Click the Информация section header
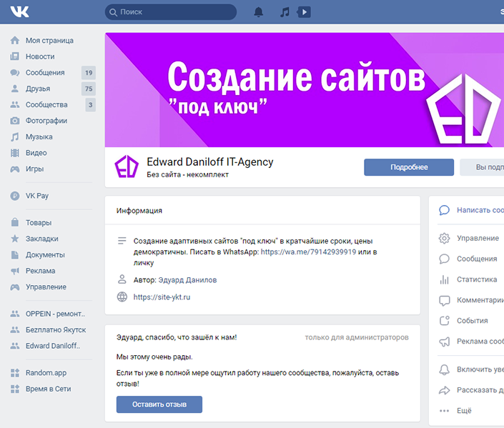Viewport: 504px width, 428px height. click(x=139, y=211)
